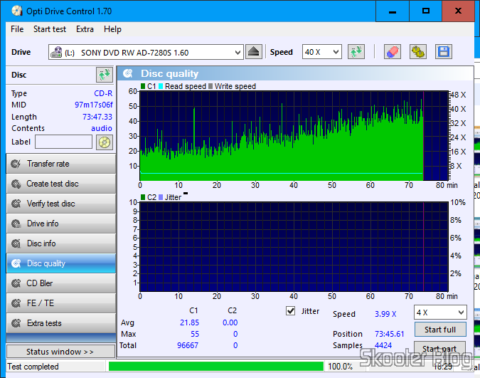Image resolution: width=480 pixels, height=378 pixels.
Task: Click the 100.0% progress text
Action: coord(340,367)
